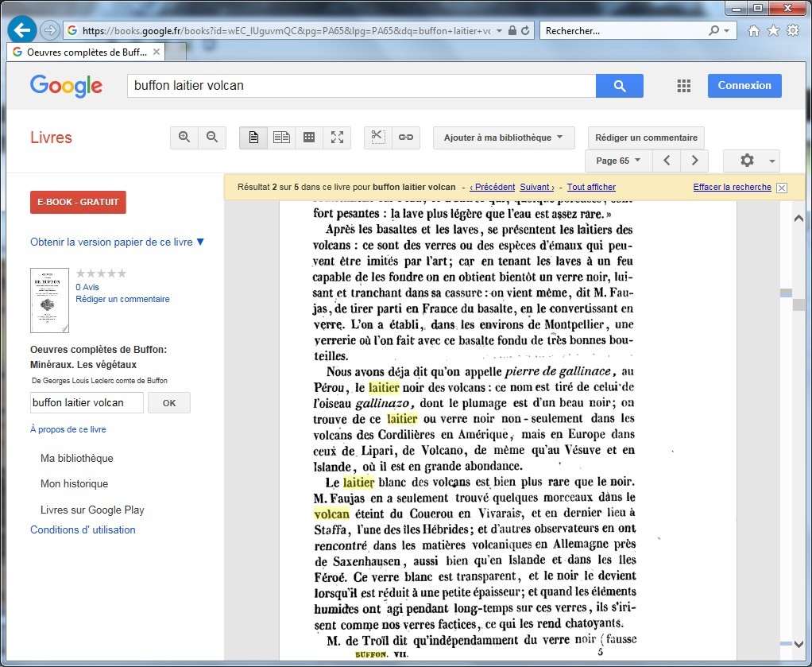812x667 pixels.
Task: Go to the next page arrow
Action: coord(695,161)
